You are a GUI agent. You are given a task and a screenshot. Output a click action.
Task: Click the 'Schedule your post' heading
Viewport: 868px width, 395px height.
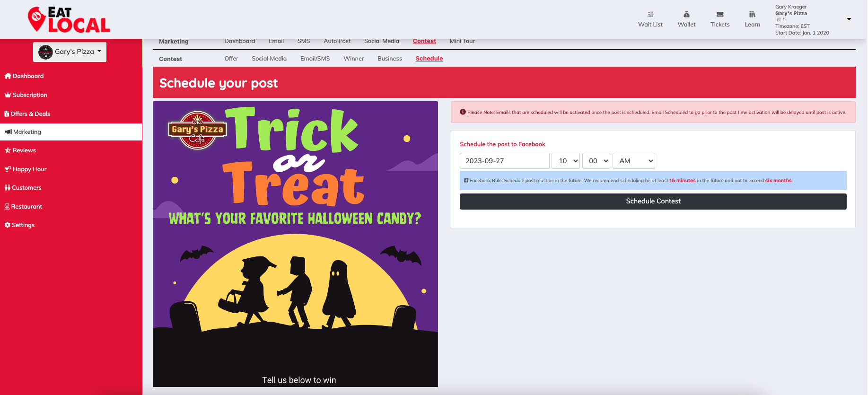[x=219, y=83]
